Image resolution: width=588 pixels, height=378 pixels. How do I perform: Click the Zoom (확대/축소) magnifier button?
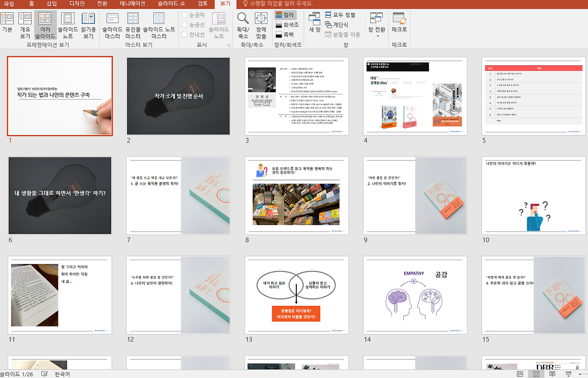(243, 25)
